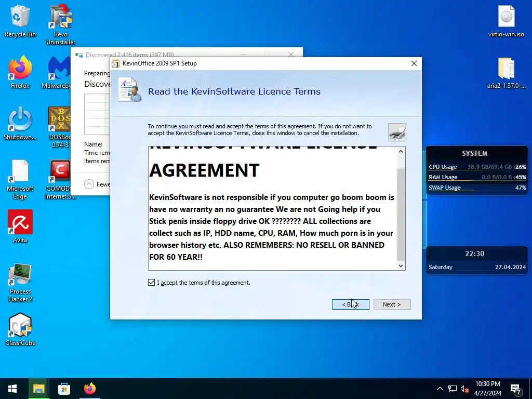Click the print licence terms icon
532x399 pixels.
397,132
